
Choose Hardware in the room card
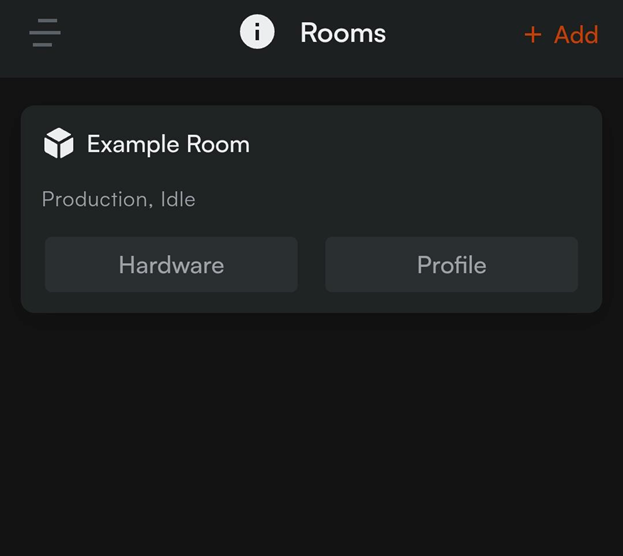171,265
